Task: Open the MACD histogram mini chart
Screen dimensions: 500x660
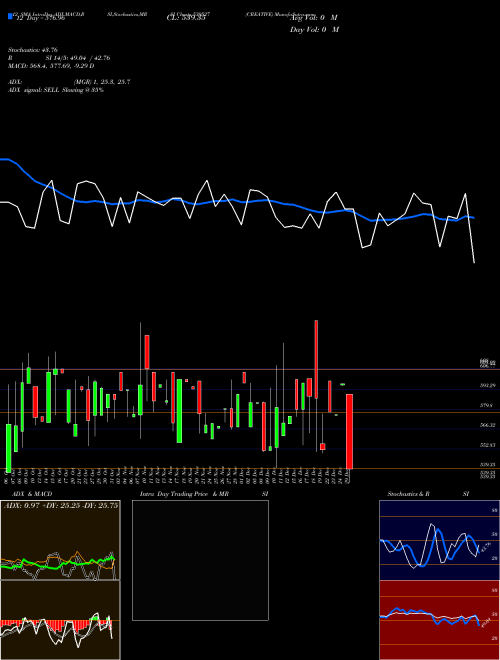Action: click(x=60, y=620)
